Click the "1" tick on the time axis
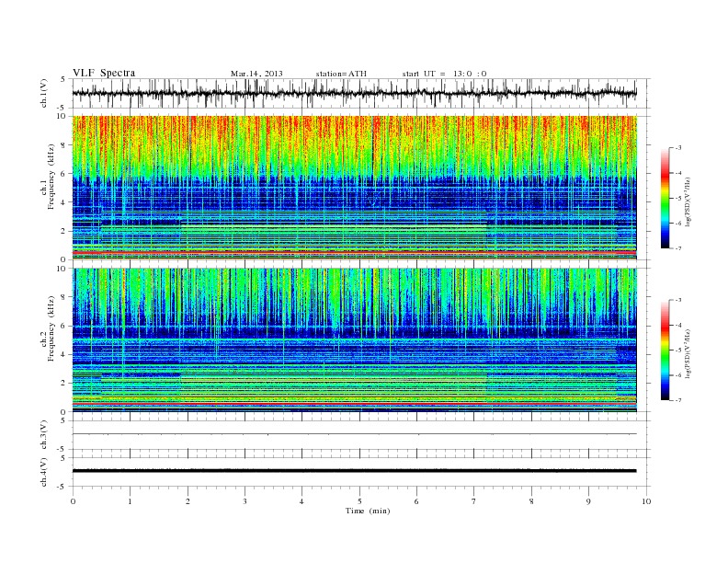This screenshot has width=728, height=563. click(130, 501)
